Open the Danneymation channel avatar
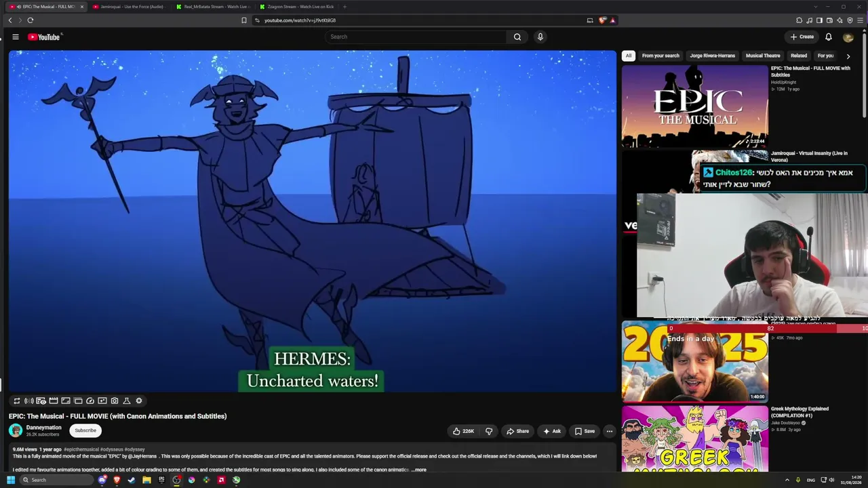 tap(16, 430)
